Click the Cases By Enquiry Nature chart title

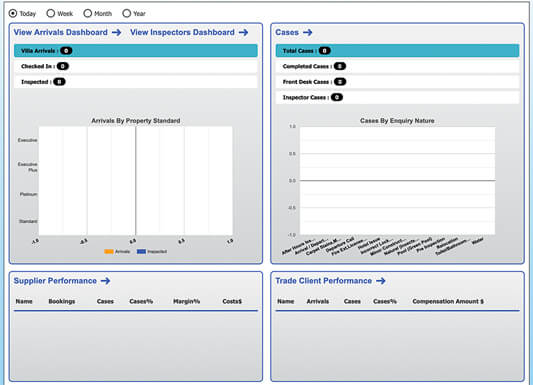pyautogui.click(x=397, y=121)
